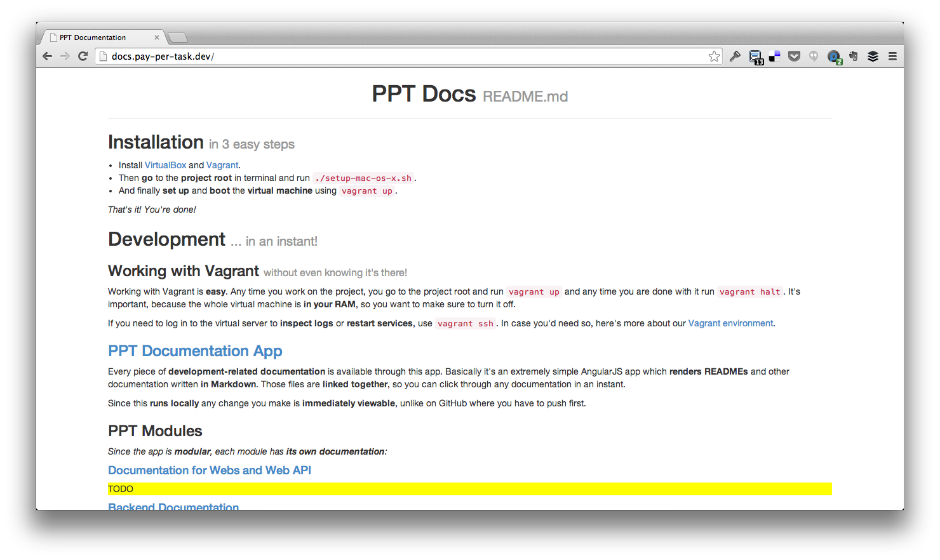Viewport: 940px width, 560px height.
Task: Open the VirtualBox link
Action: tap(165, 165)
